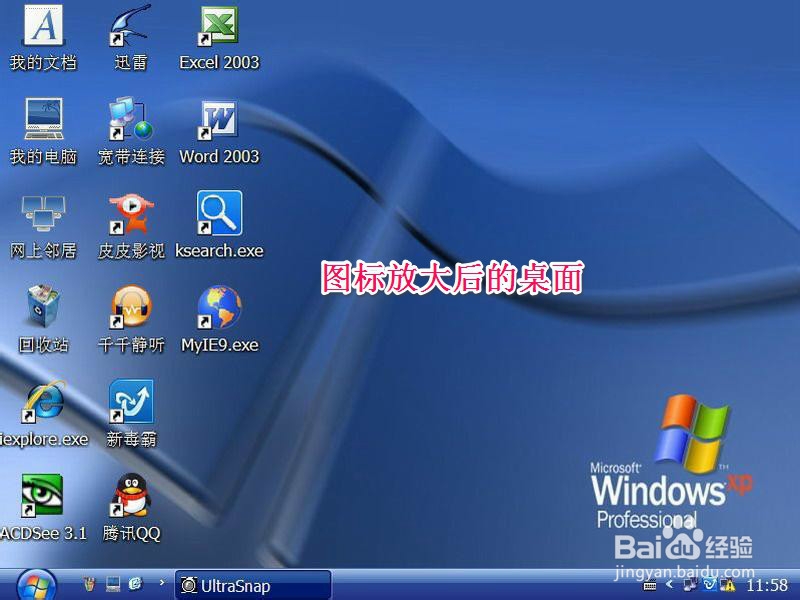Click the first quick launch icon

(x=90, y=583)
